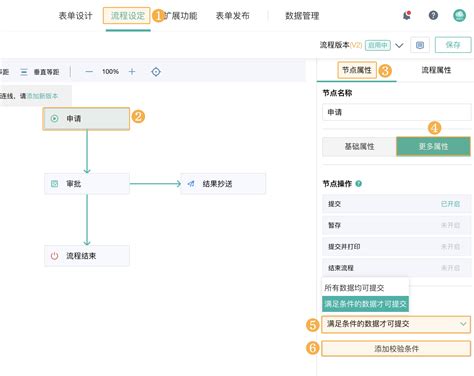The height and width of the screenshot is (376, 474).
Task: Zoom in with the plus icon
Action: pos(132,72)
